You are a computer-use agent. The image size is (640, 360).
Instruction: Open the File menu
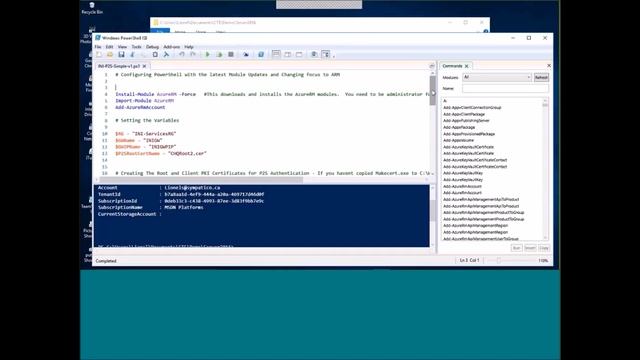98,47
